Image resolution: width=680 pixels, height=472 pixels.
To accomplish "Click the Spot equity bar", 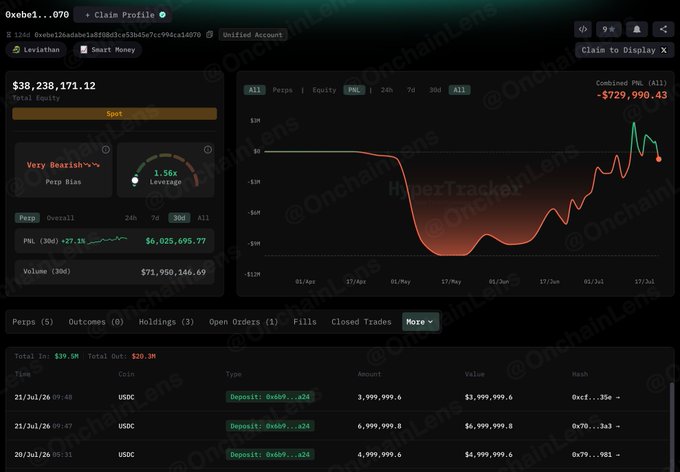I will coord(114,114).
